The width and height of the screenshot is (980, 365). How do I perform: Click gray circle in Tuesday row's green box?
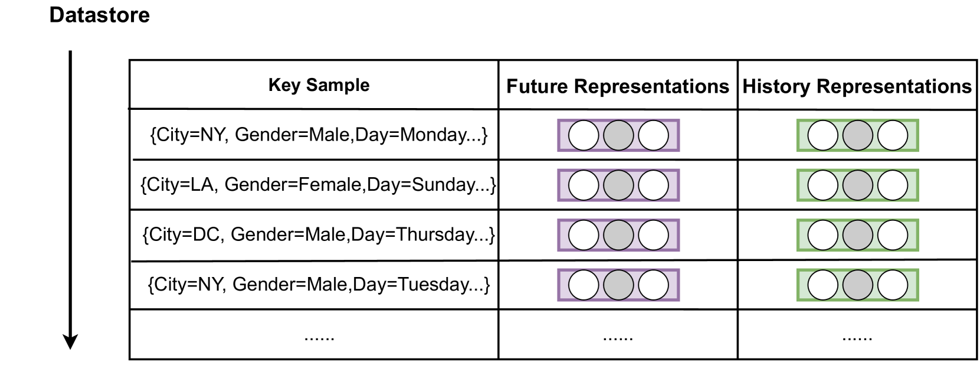tap(857, 285)
